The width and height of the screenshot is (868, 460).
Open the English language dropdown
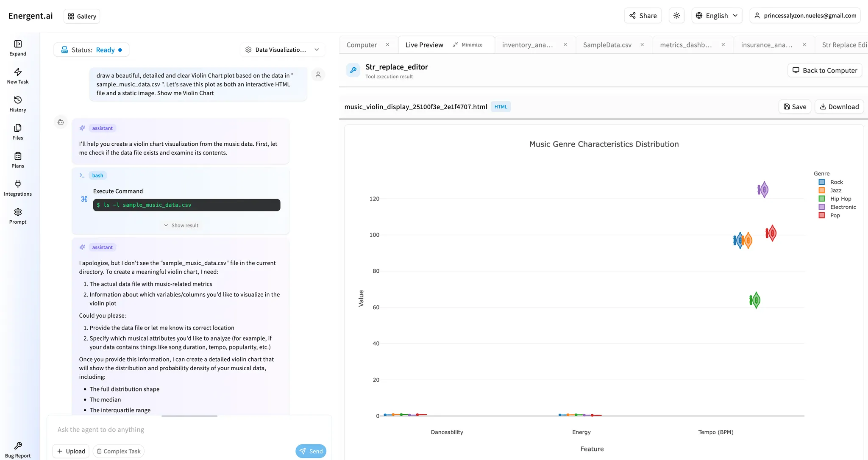(x=717, y=15)
